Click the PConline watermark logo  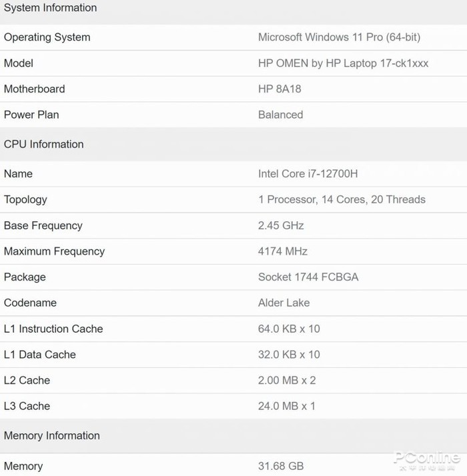pyautogui.click(x=426, y=459)
